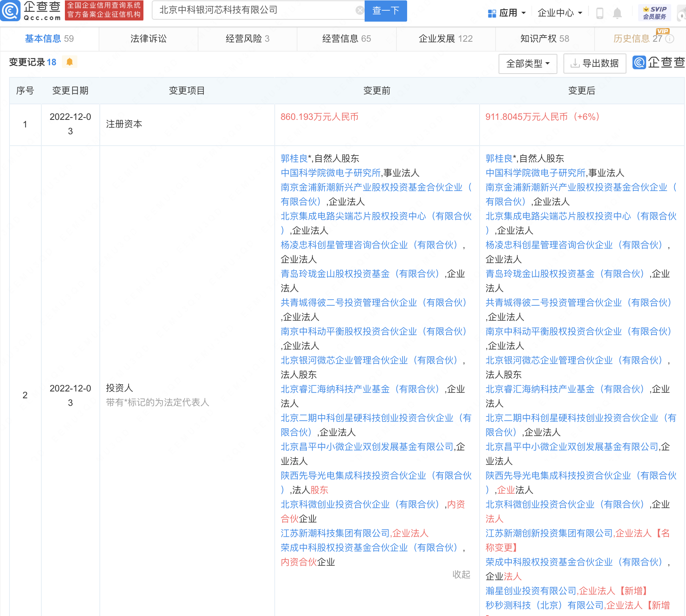Image resolution: width=686 pixels, height=616 pixels.
Task: Open the 全部类型 filter dropdown
Action: (528, 63)
